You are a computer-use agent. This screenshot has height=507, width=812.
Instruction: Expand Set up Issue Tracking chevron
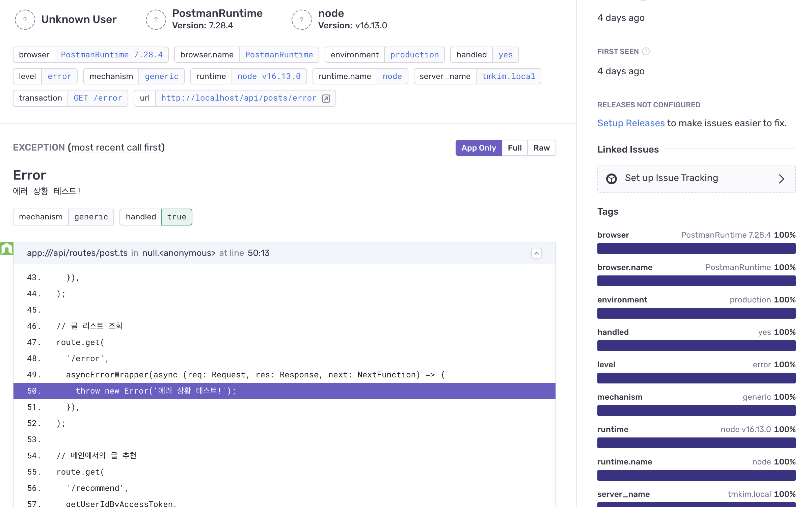coord(781,179)
